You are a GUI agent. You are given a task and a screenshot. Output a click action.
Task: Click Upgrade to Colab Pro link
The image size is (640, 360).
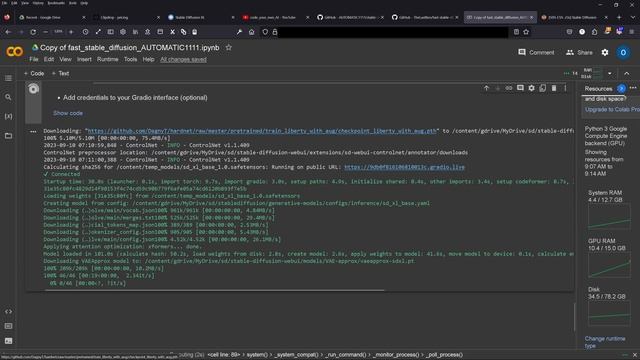(612, 109)
